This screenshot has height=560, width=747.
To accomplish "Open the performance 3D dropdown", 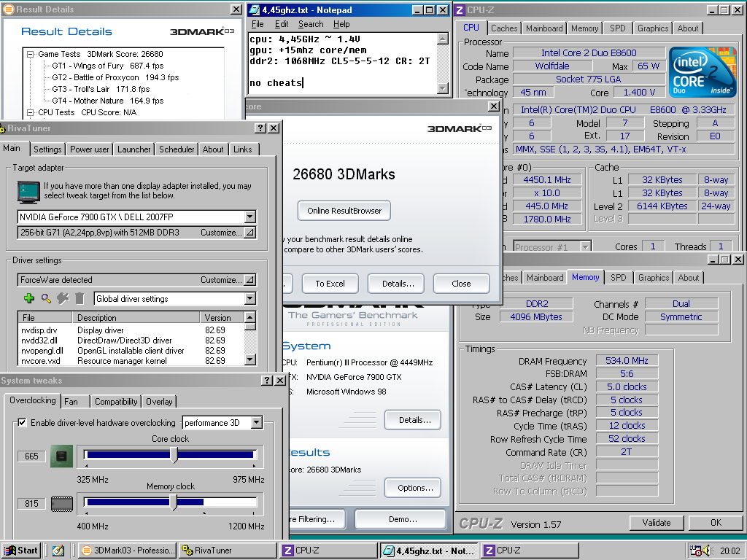I will [x=256, y=422].
